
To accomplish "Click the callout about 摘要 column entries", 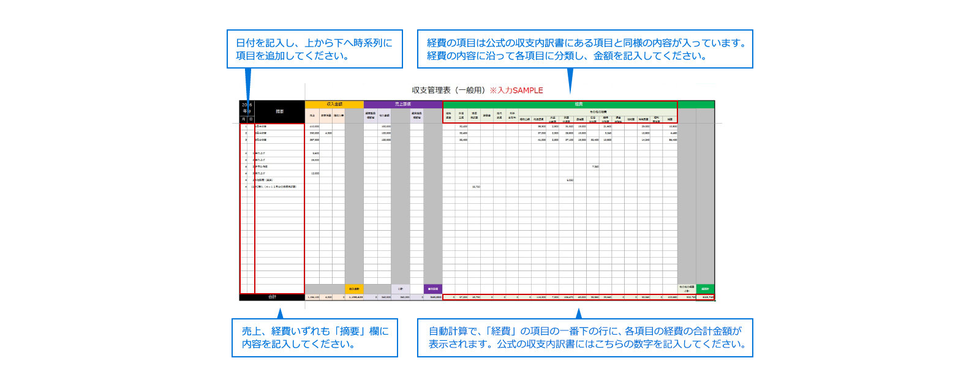I will [315, 337].
